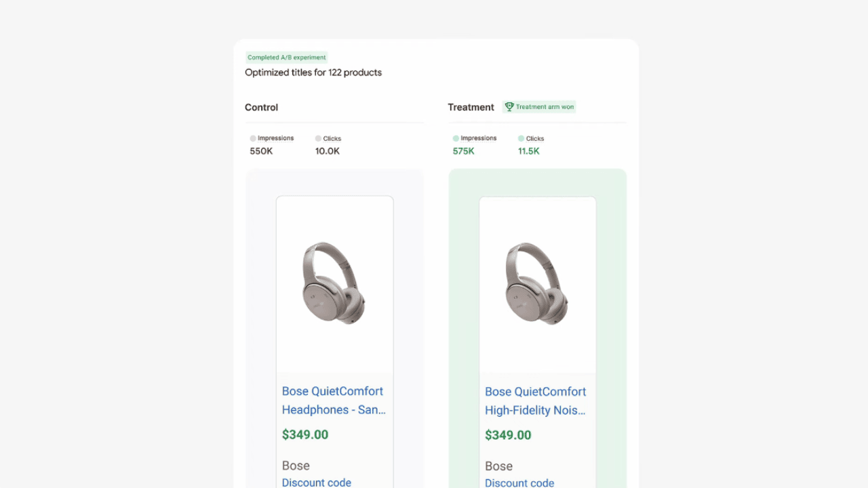Click the $349.00 price in the Treatment card

[x=508, y=435]
